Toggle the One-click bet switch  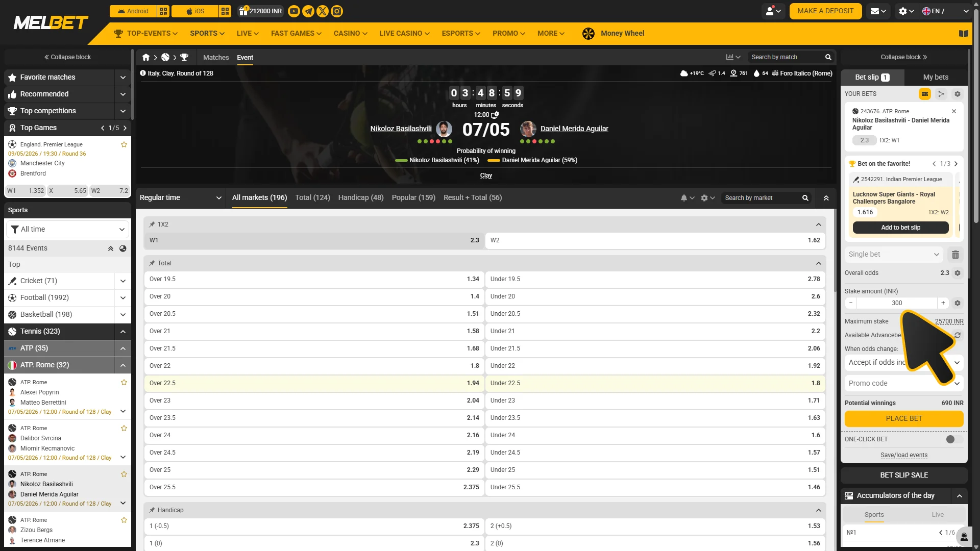click(x=954, y=439)
